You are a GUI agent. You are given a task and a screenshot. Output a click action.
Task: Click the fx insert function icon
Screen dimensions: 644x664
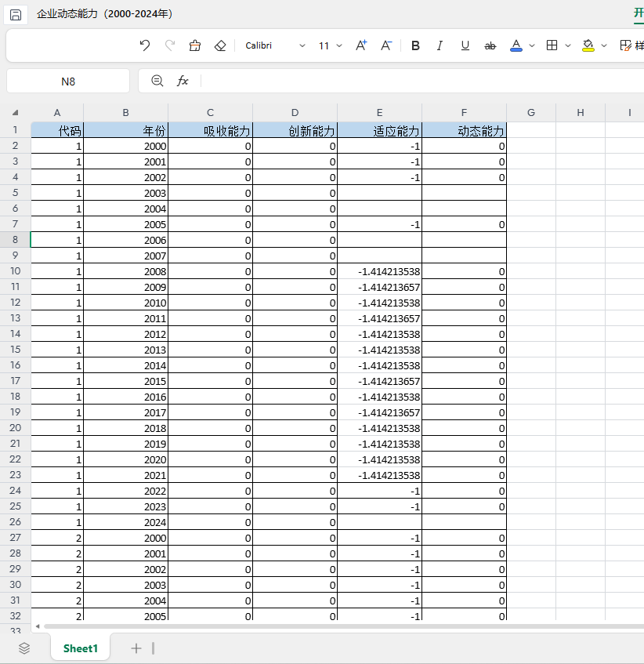pos(183,81)
